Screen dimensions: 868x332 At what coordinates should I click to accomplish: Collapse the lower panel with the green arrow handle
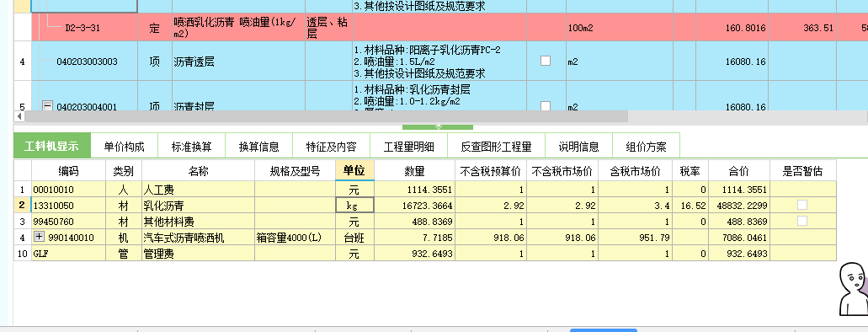pyautogui.click(x=438, y=127)
